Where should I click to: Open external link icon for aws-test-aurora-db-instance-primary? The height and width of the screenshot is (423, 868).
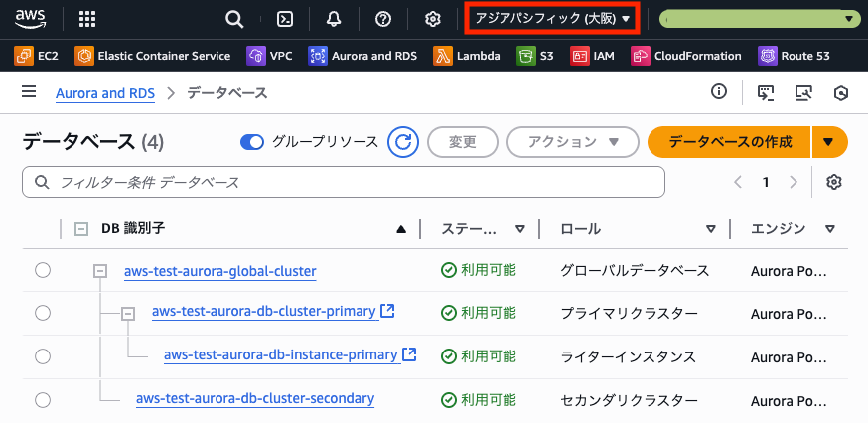[409, 354]
